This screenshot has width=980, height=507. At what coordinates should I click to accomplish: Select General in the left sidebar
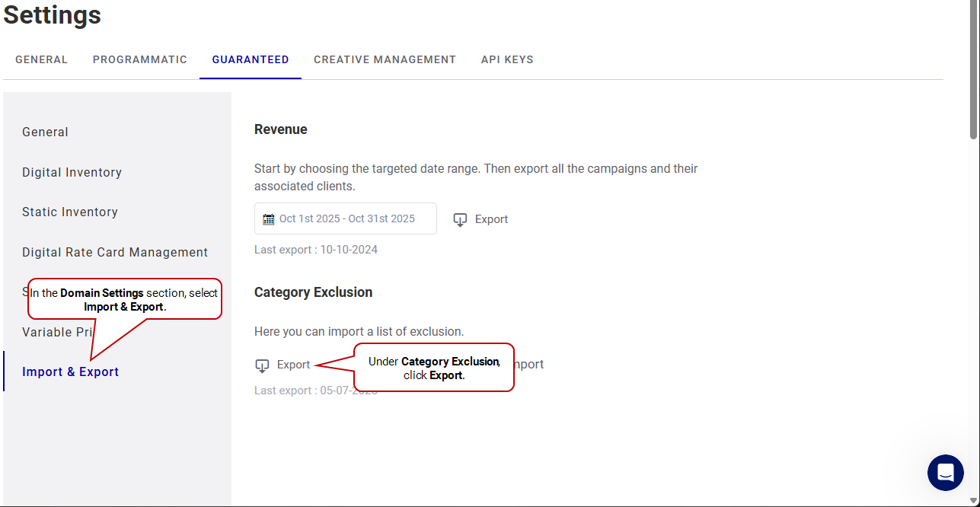(x=45, y=132)
